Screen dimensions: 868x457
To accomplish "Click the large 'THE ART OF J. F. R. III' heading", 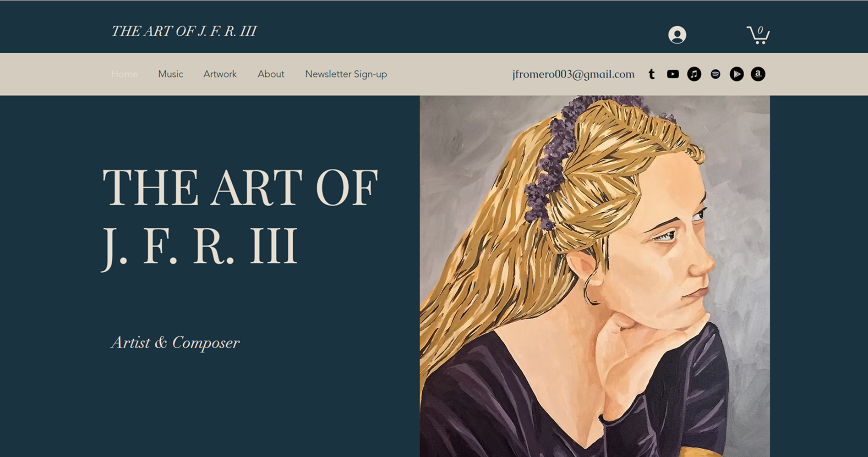I will (x=240, y=216).
